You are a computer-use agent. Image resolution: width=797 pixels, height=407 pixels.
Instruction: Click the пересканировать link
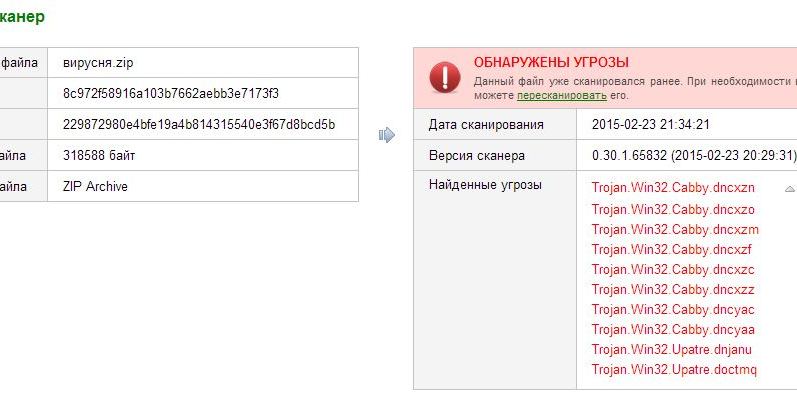[561, 96]
